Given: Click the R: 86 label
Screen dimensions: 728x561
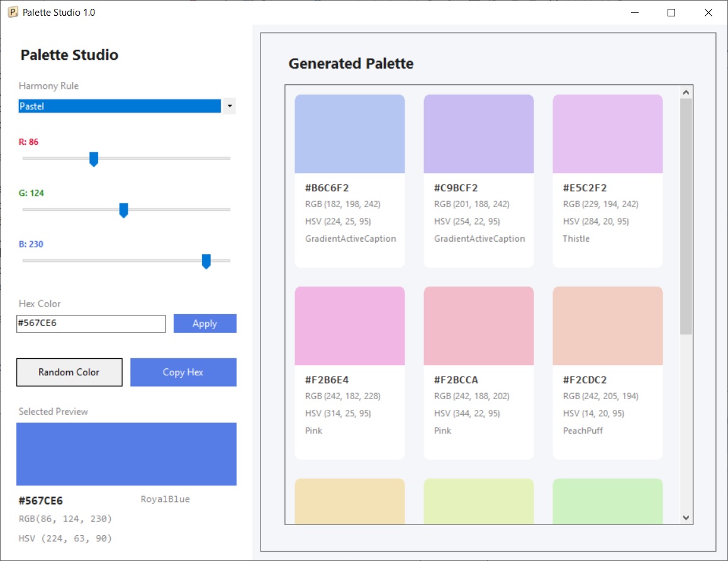Looking at the screenshot, I should coord(28,142).
